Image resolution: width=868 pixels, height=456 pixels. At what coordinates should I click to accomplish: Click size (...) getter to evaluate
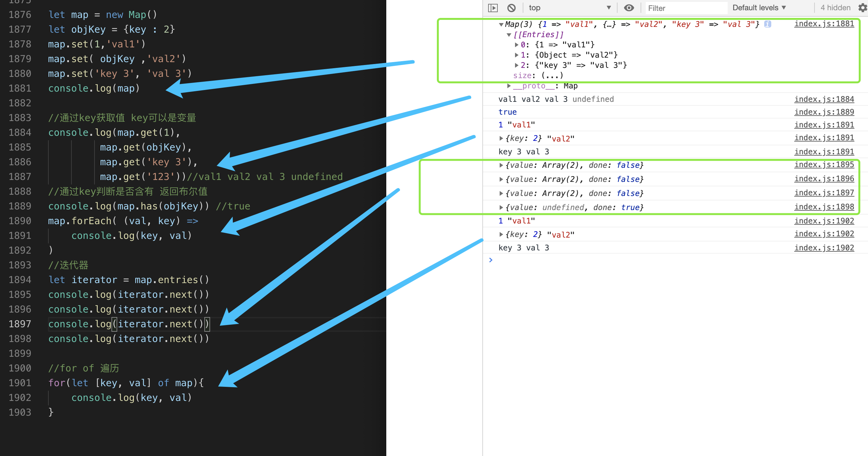pyautogui.click(x=552, y=76)
